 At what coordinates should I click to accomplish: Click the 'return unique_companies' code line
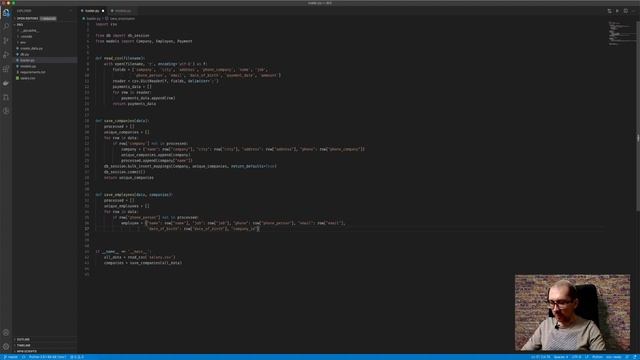tap(129, 178)
